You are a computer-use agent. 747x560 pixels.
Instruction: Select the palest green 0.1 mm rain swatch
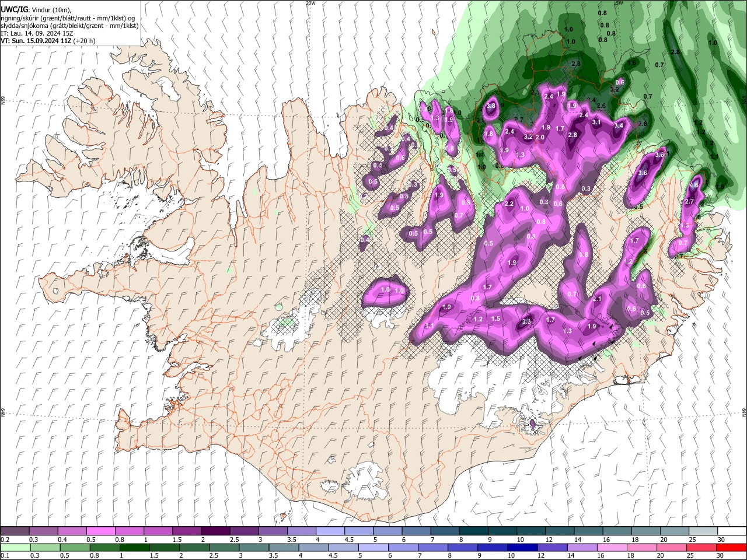(x=15, y=547)
